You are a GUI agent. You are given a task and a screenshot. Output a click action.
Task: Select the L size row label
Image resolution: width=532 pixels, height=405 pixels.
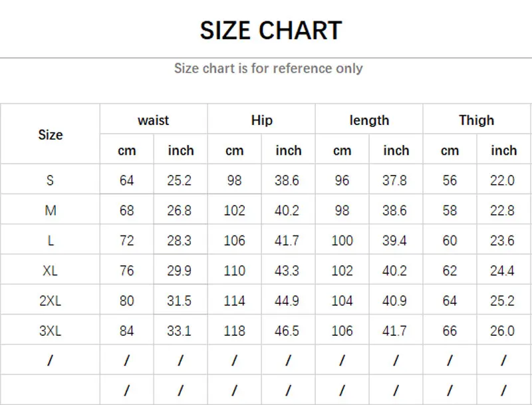coord(51,241)
